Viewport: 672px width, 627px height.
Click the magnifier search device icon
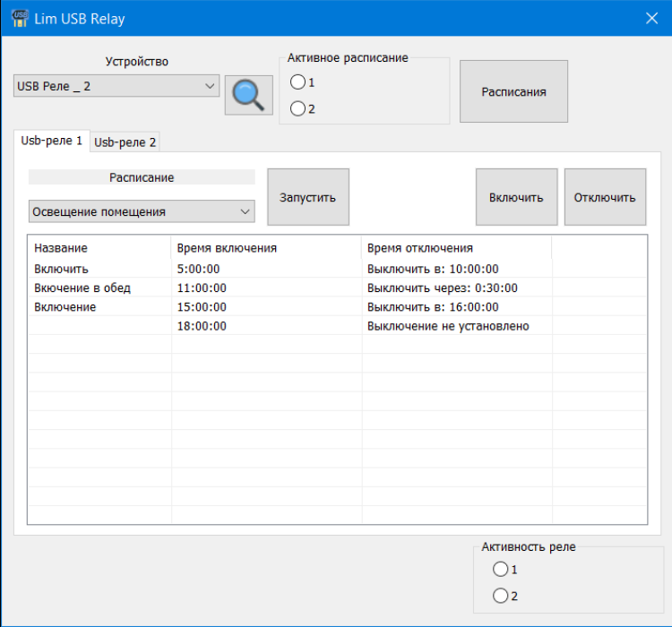pyautogui.click(x=248, y=95)
